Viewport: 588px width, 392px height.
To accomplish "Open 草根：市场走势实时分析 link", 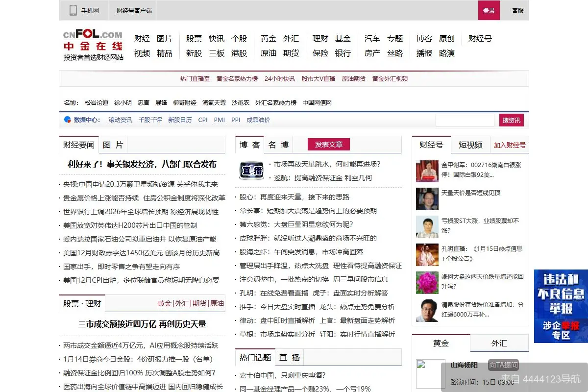I will [277, 334].
